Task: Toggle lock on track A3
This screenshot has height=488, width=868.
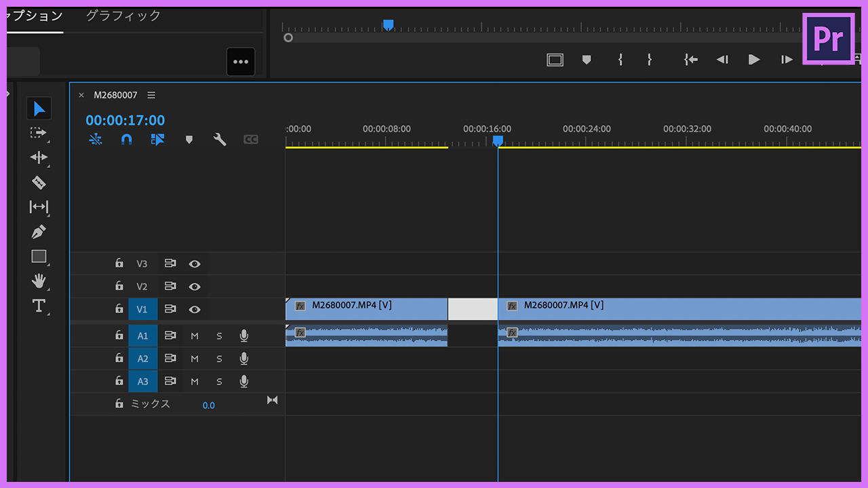Action: (x=119, y=381)
